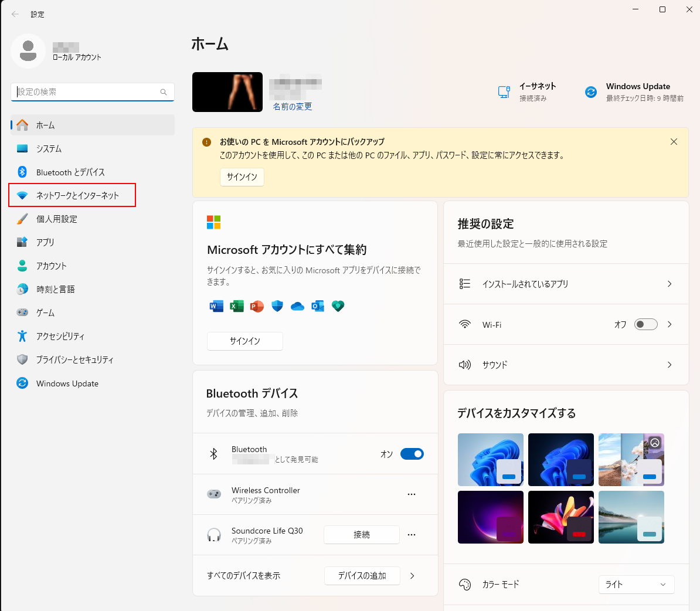The width and height of the screenshot is (700, 611).
Task: Click the Windows Update sync icon in header
Action: (591, 92)
